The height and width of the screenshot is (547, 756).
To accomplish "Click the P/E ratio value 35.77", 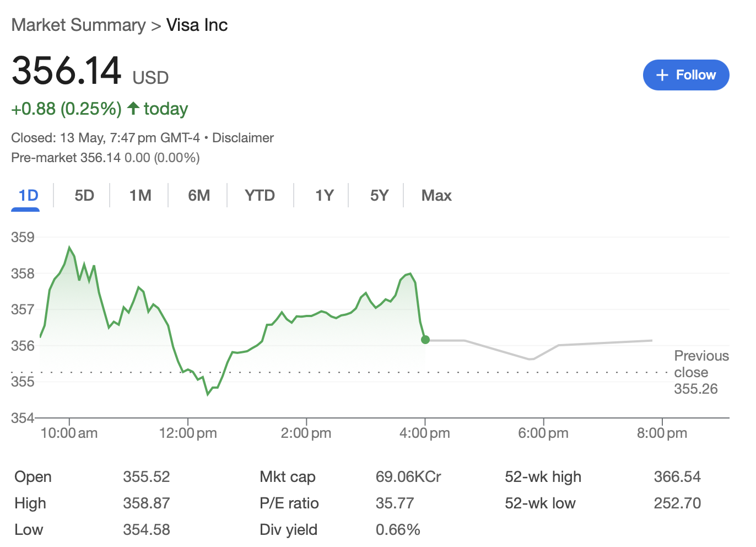I will point(395,503).
